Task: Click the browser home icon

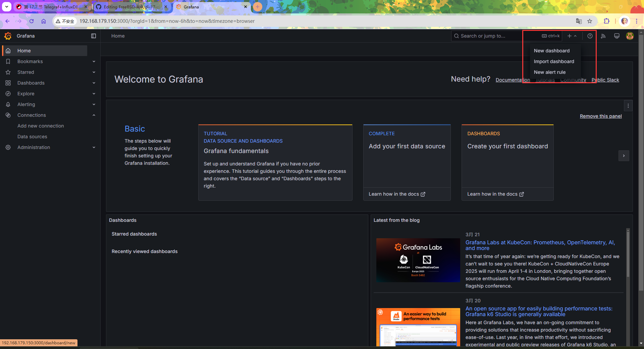Action: click(x=44, y=21)
